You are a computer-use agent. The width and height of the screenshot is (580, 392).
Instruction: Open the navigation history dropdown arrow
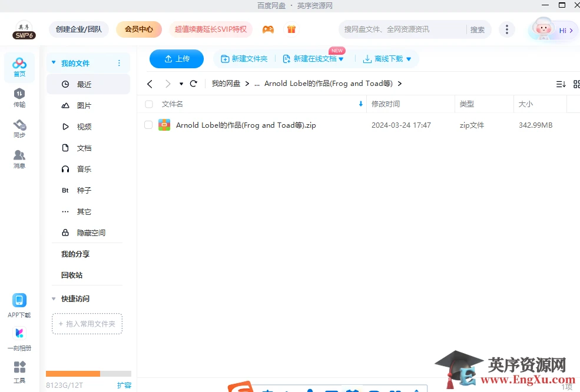point(181,84)
